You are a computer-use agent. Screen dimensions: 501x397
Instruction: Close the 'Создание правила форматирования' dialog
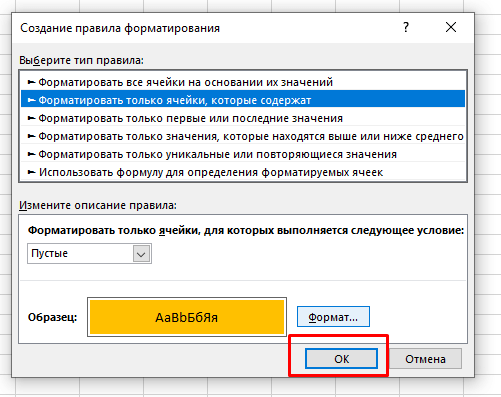(x=451, y=27)
